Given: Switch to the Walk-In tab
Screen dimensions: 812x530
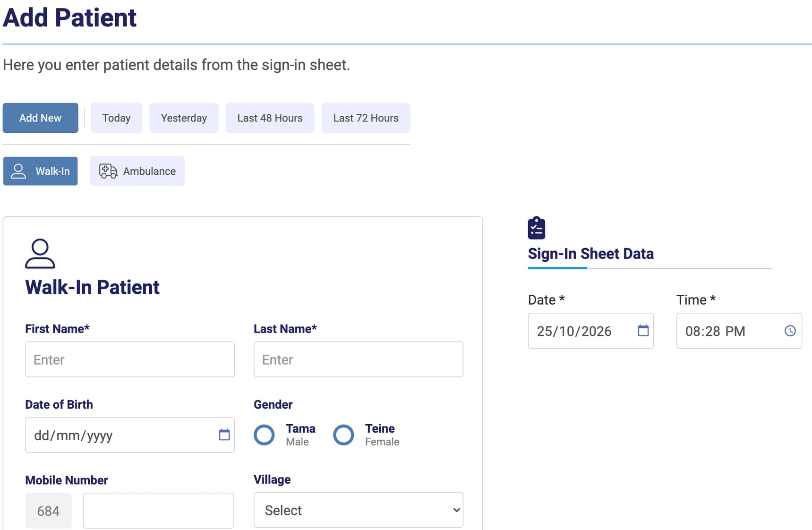Looking at the screenshot, I should coord(41,171).
